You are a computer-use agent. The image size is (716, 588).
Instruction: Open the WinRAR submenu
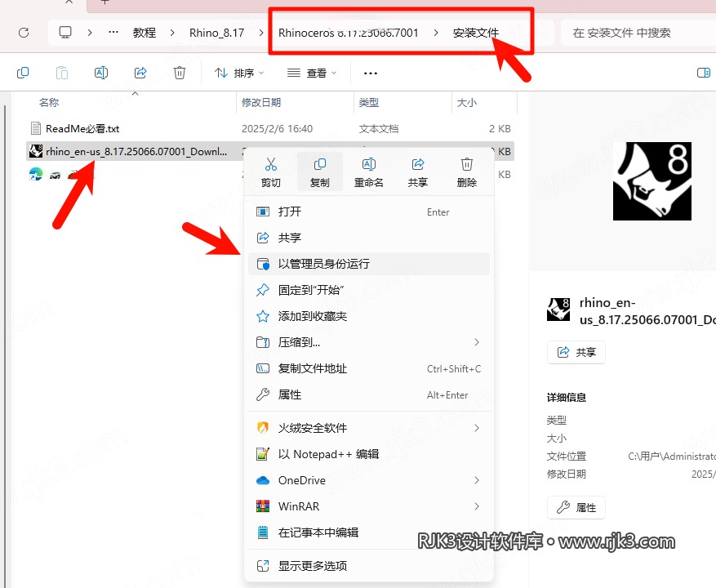click(369, 506)
